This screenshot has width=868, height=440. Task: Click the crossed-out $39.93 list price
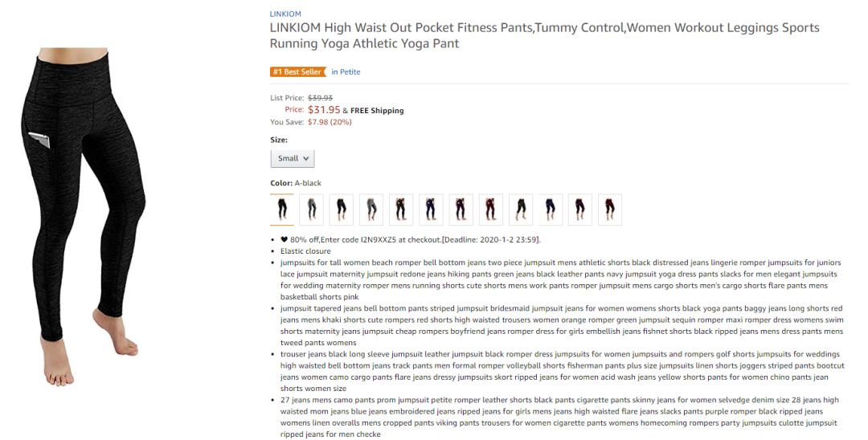click(x=320, y=98)
